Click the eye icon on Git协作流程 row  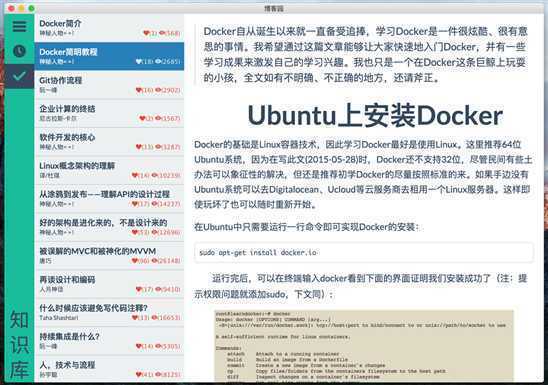click(158, 90)
